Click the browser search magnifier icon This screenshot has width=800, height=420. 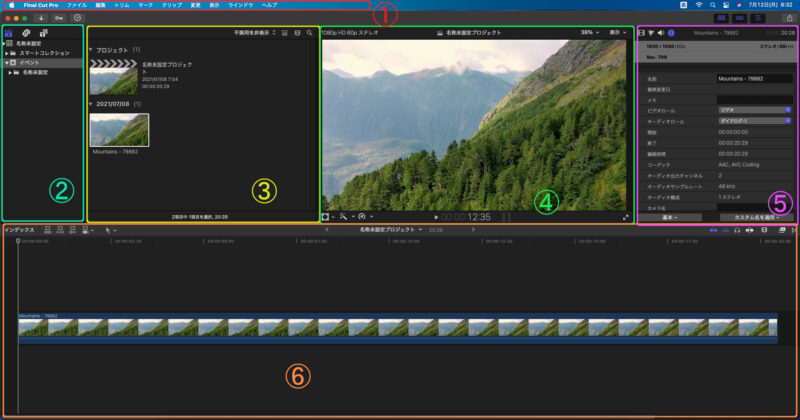(310, 33)
